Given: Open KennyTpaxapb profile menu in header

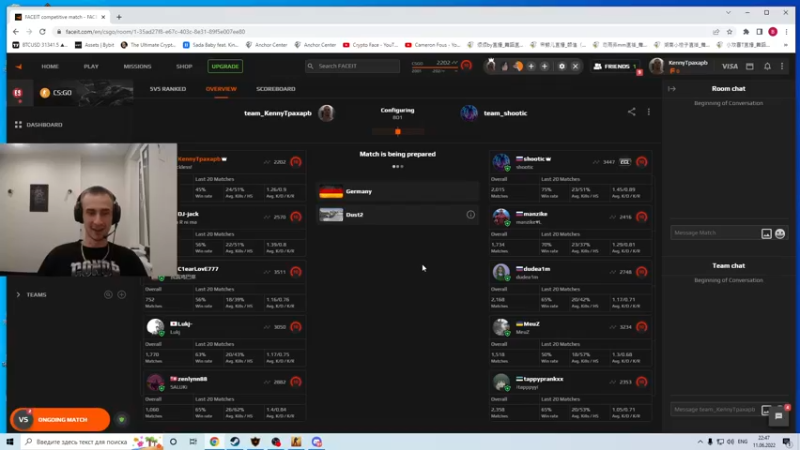Looking at the screenshot, I should point(679,66).
